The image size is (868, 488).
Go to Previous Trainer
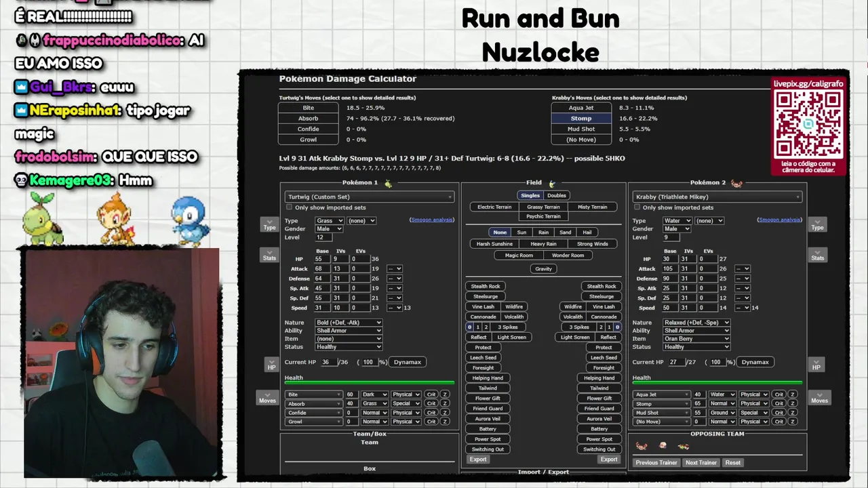(x=656, y=462)
